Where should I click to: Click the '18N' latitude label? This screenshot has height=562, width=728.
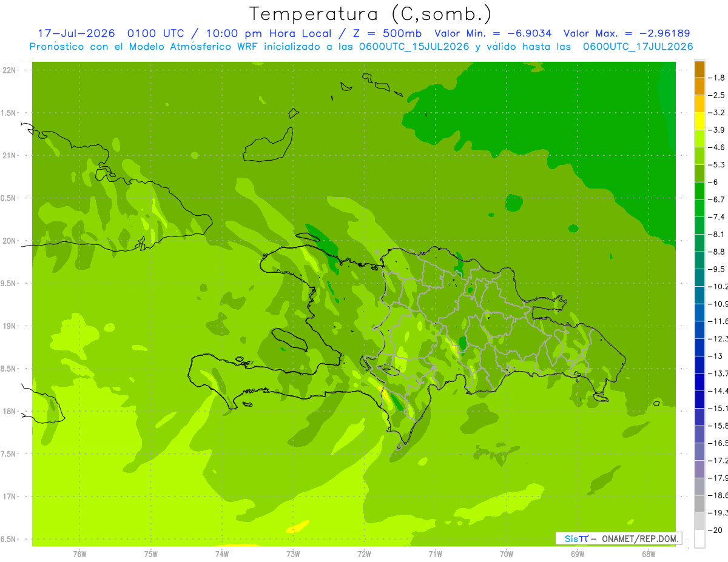tap(10, 412)
